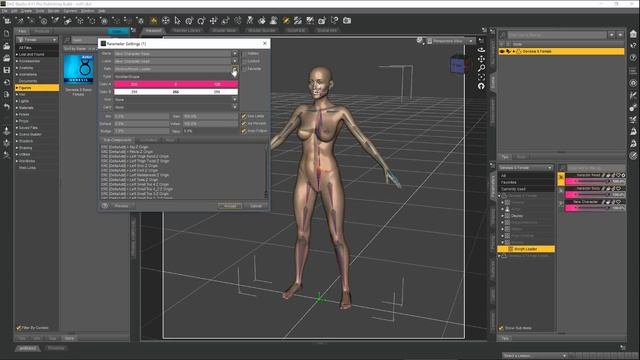Click the view cube in the viewport
This screenshot has height=360, width=640.
coord(457,66)
